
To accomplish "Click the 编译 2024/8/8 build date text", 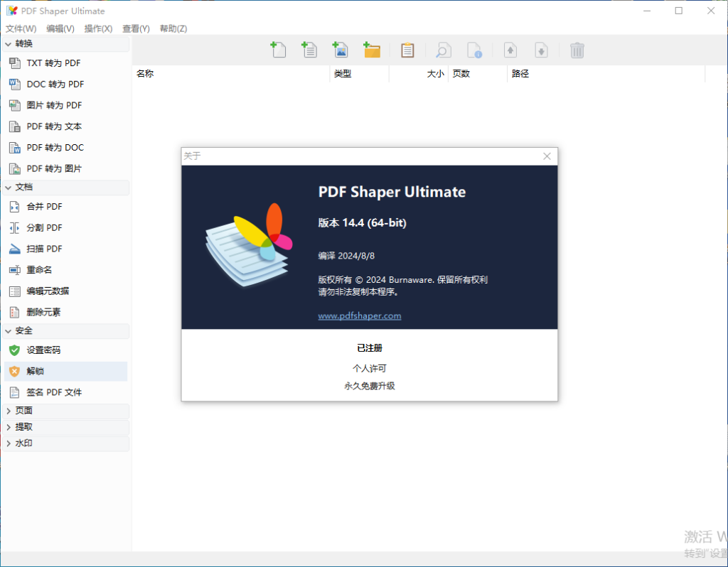I will (346, 256).
